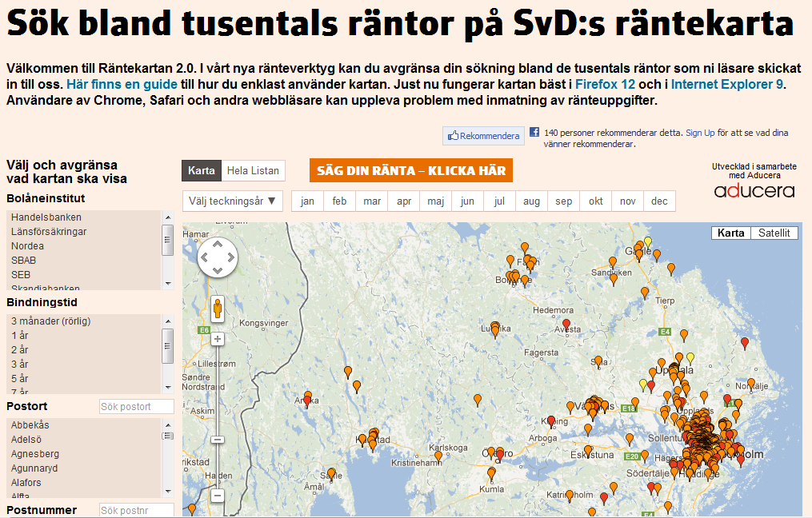The width and height of the screenshot is (812, 518).
Task: Zoom in with the map plus button
Action: pyautogui.click(x=218, y=339)
